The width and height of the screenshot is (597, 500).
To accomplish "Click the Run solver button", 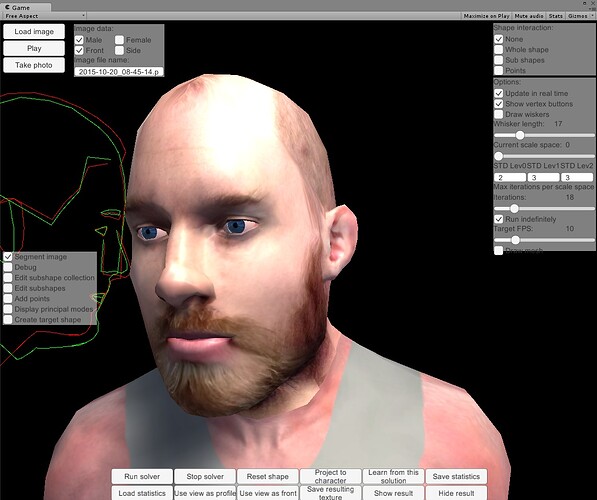I will point(142,476).
